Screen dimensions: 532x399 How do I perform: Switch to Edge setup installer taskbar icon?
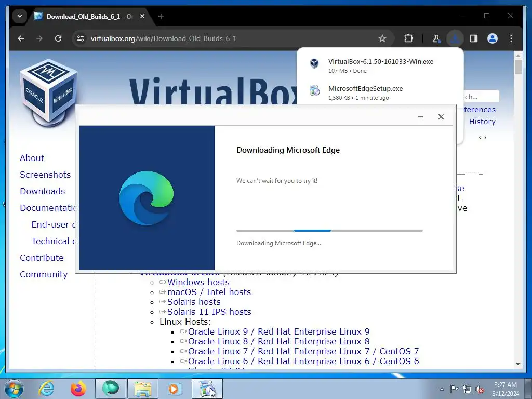coord(207,389)
